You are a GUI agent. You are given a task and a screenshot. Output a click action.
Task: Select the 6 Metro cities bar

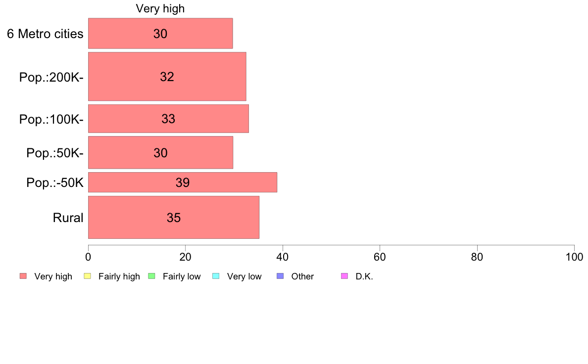tap(160, 33)
